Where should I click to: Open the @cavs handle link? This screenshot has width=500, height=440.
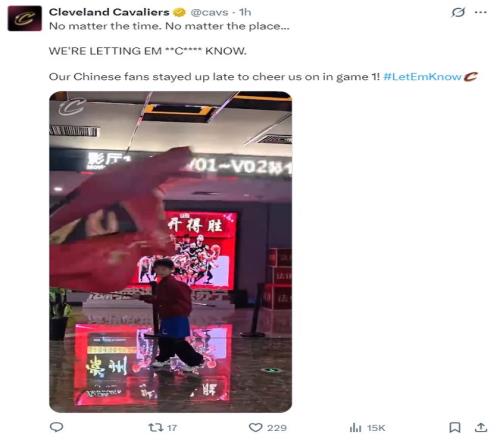209,12
